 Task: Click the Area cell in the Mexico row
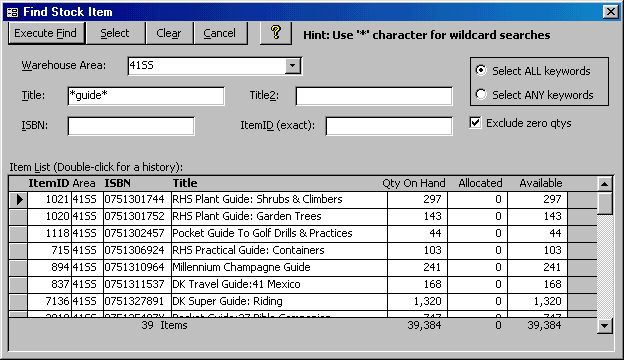87,285
